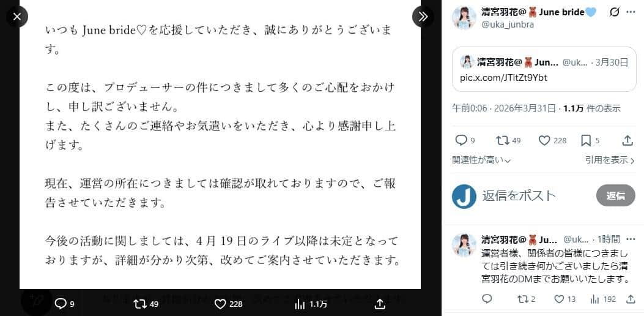
Task: Open view analytics icon below the image
Action: [x=300, y=304]
